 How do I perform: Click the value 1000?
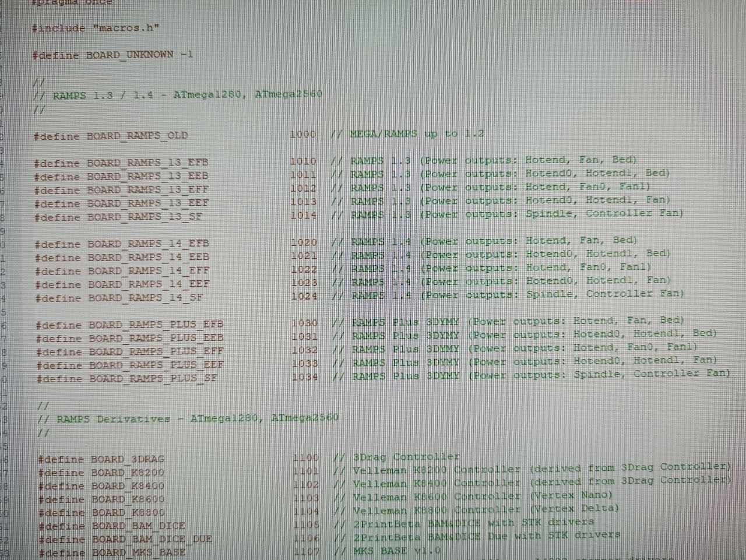303,135
